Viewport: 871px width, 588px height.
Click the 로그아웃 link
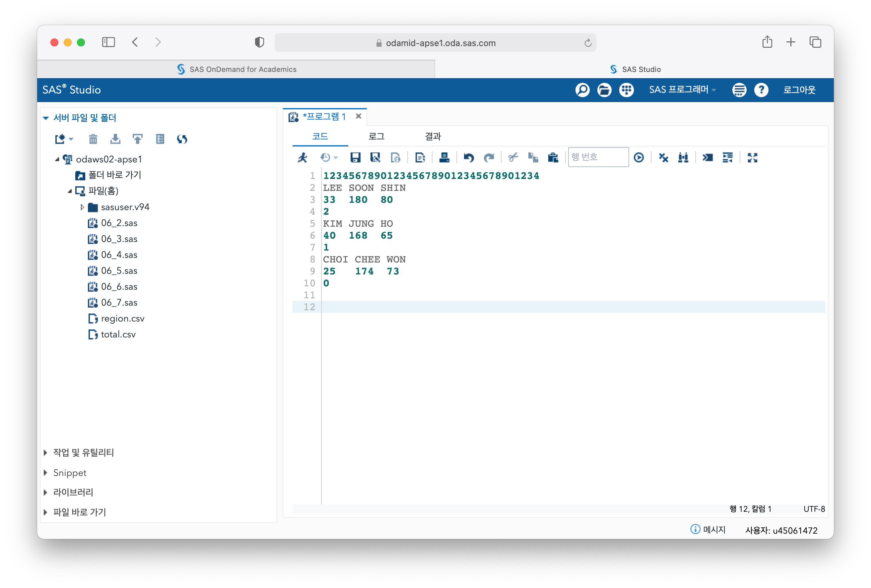pos(799,90)
